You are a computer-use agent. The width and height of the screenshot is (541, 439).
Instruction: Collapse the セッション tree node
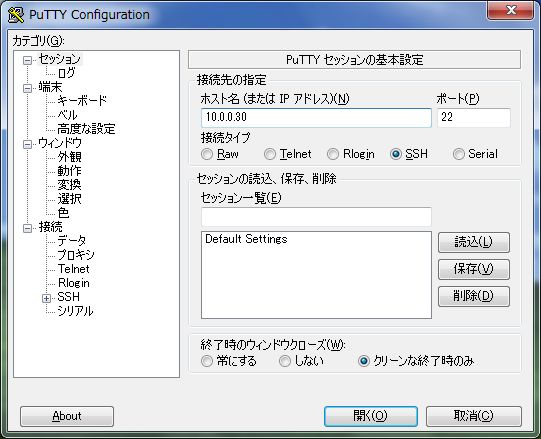tap(27, 61)
